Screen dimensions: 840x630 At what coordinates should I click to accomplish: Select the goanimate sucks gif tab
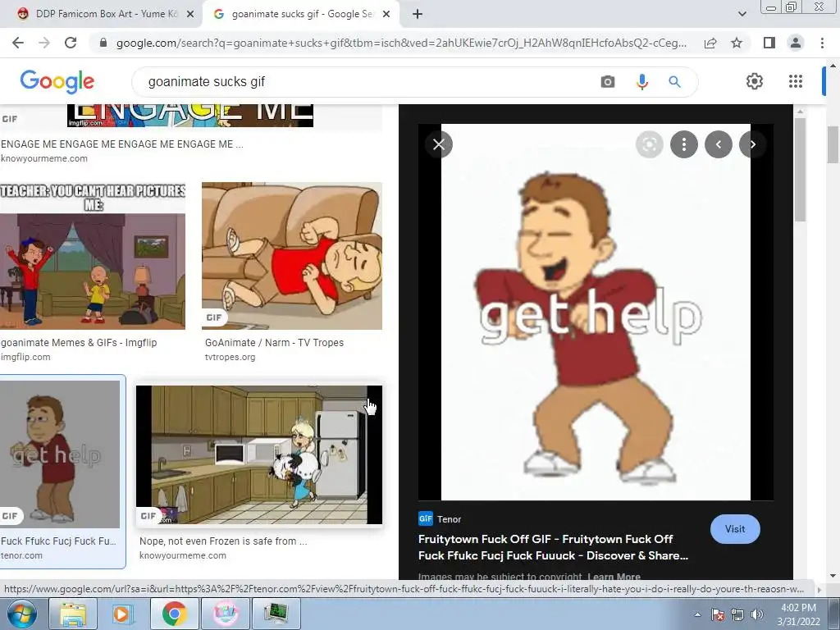click(x=301, y=15)
